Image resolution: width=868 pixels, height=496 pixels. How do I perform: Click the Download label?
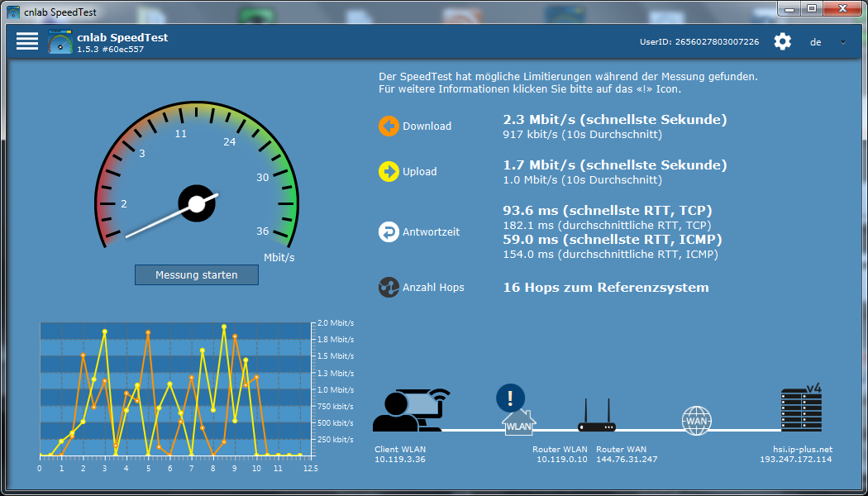pos(427,126)
